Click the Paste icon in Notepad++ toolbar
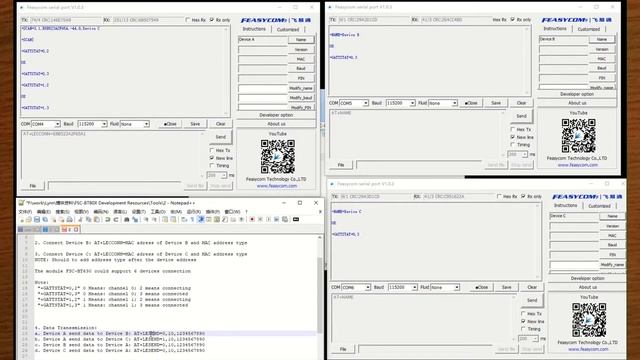Screen dimensions: 640x360 96,220
